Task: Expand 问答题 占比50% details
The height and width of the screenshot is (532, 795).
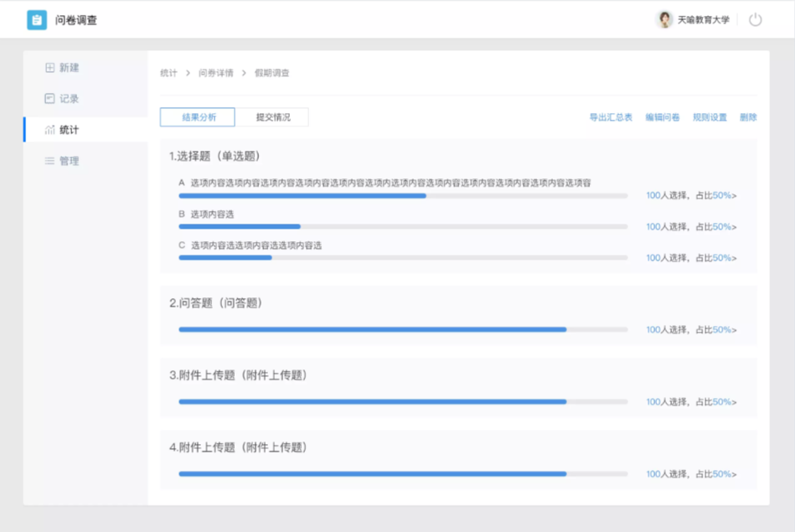Action: (x=724, y=330)
